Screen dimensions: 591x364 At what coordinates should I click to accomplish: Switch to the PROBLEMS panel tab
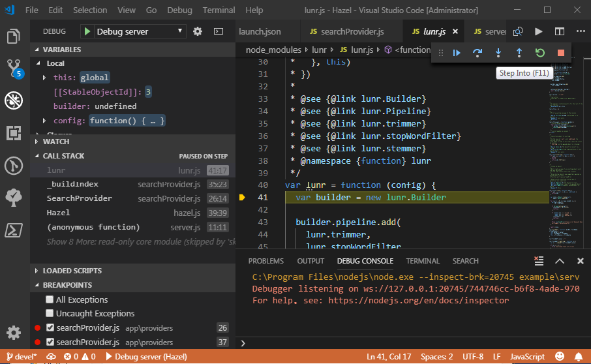pyautogui.click(x=265, y=261)
